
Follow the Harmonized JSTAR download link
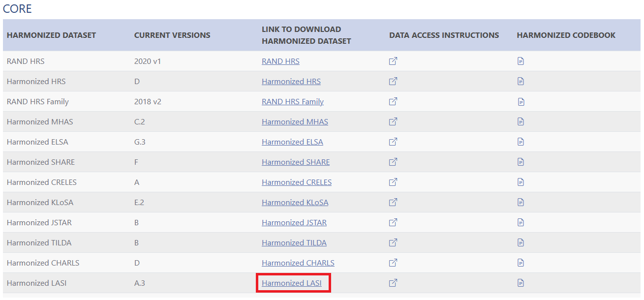294,223
